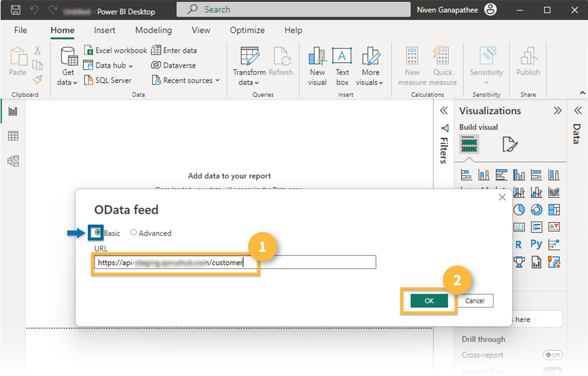Collapse the ribbon with the chevron
This screenshot has height=376, width=588.
582,93
